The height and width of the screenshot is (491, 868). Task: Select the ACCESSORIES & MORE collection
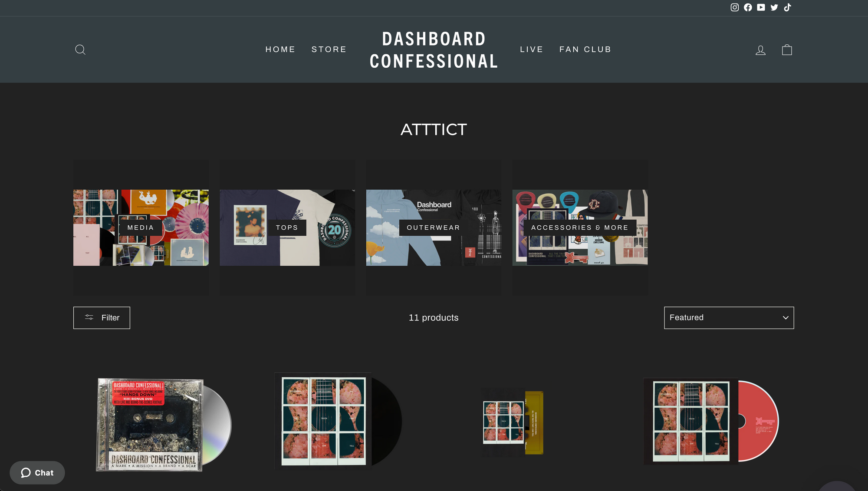click(x=580, y=227)
